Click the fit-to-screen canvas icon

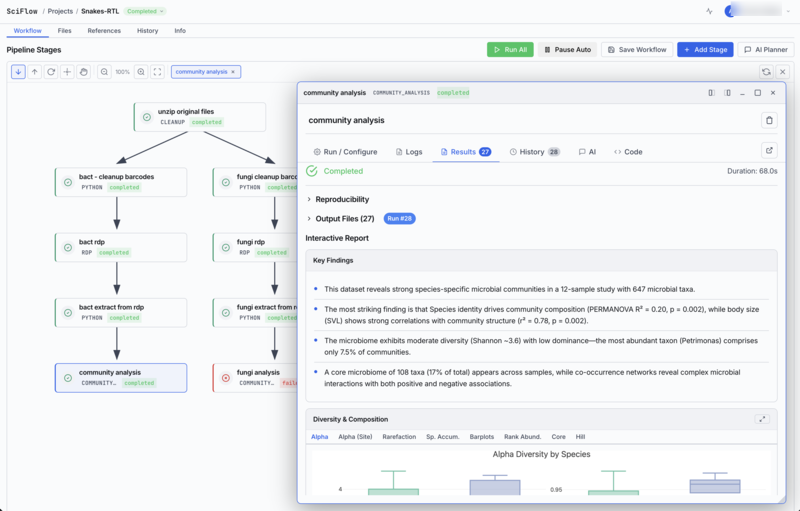click(158, 72)
